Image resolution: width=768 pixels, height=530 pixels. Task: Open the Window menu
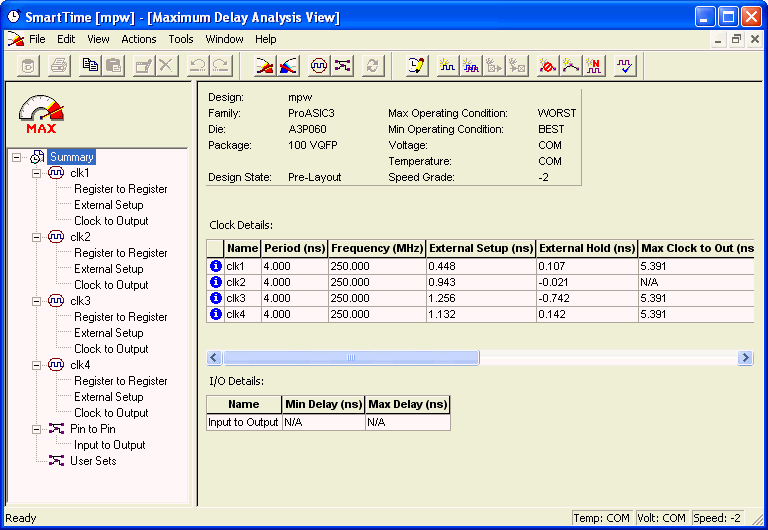tap(224, 39)
